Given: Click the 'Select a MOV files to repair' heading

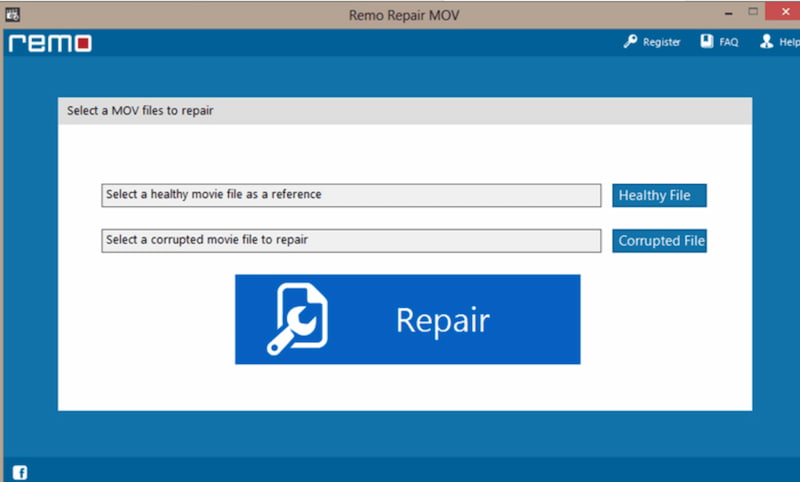Looking at the screenshot, I should point(140,111).
